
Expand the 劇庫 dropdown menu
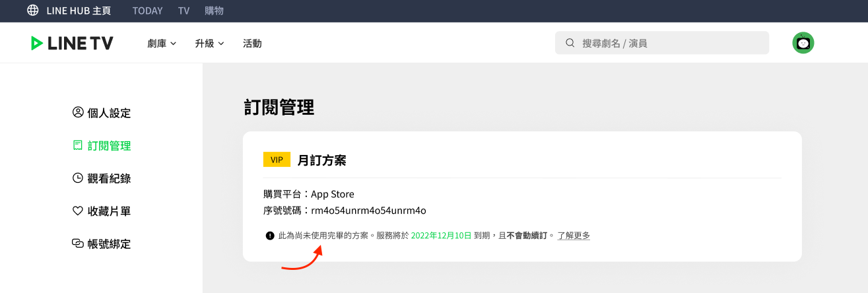(162, 43)
